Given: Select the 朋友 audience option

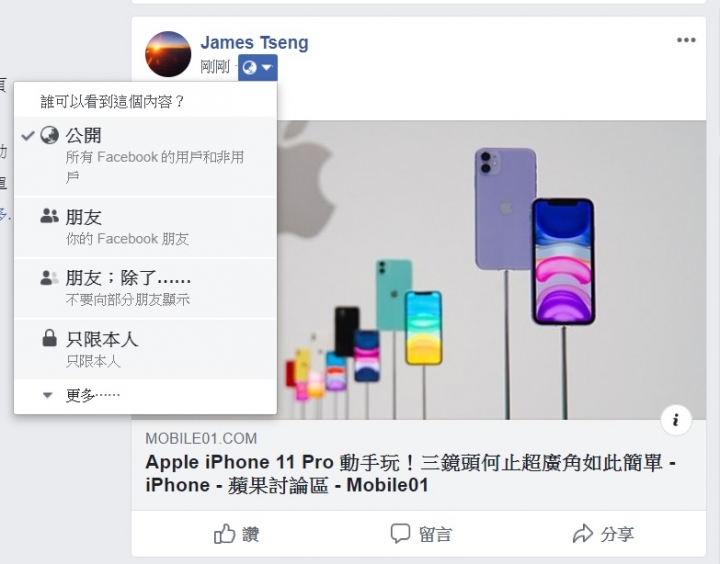Looking at the screenshot, I should tap(146, 227).
